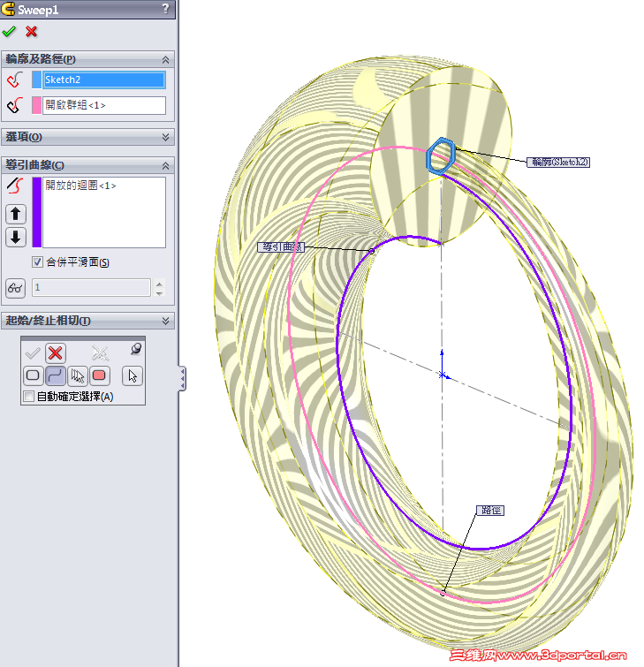
Task: Click the section number field
Action: (x=91, y=287)
